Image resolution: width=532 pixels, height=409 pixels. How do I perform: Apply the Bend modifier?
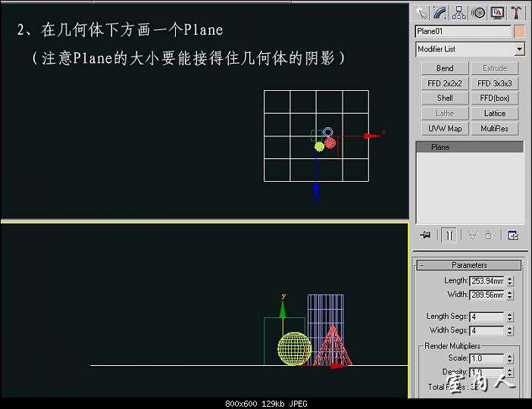[x=445, y=68]
